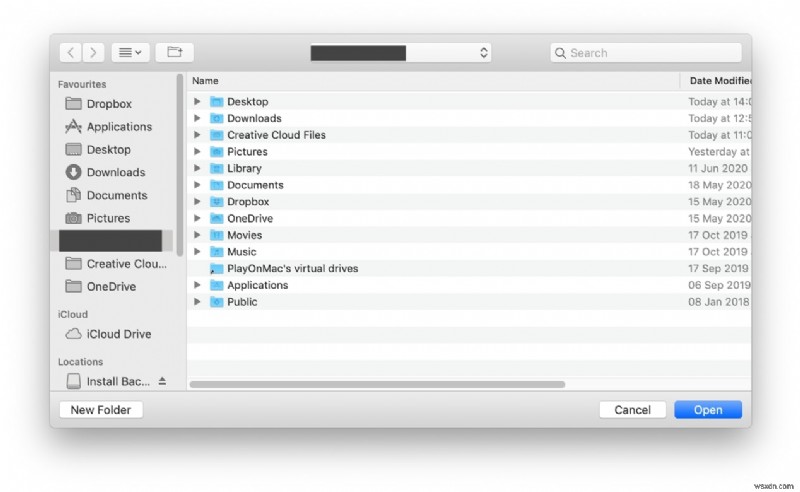Viewport: 800px width, 492px height.
Task: Expand the Music folder triangle
Action: point(197,252)
